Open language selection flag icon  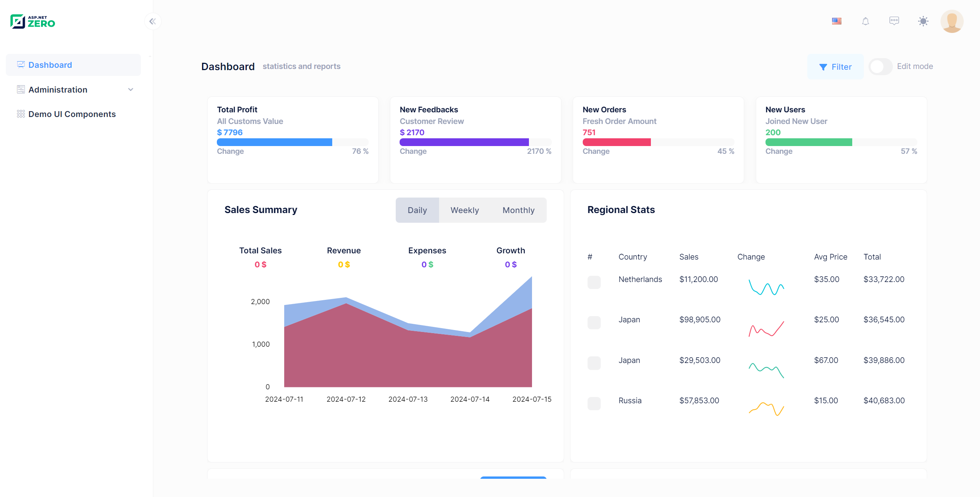(836, 21)
